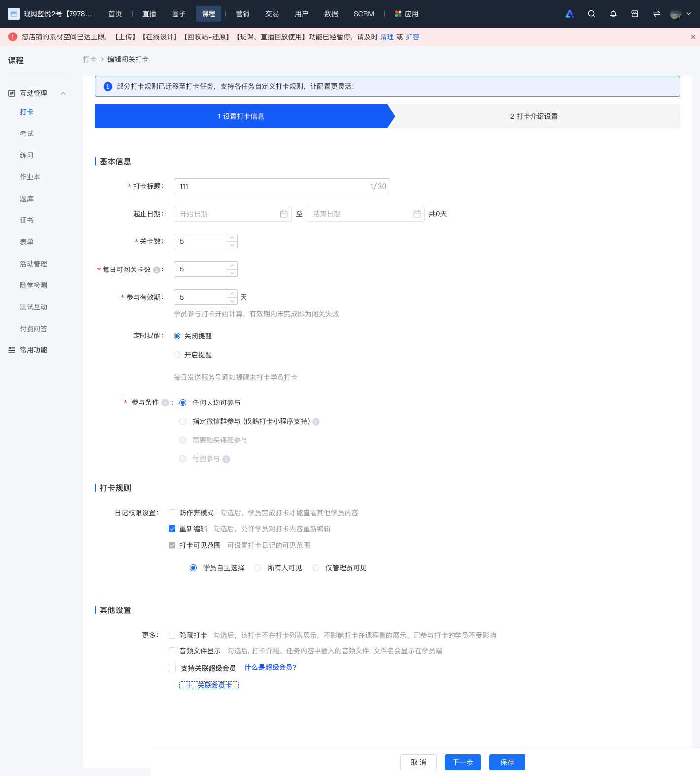
Task: Click the 清理 link in banner
Action: 387,37
